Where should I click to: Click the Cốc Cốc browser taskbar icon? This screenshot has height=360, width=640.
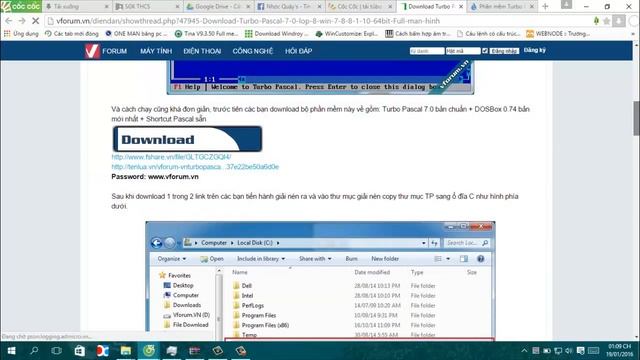coord(149,351)
